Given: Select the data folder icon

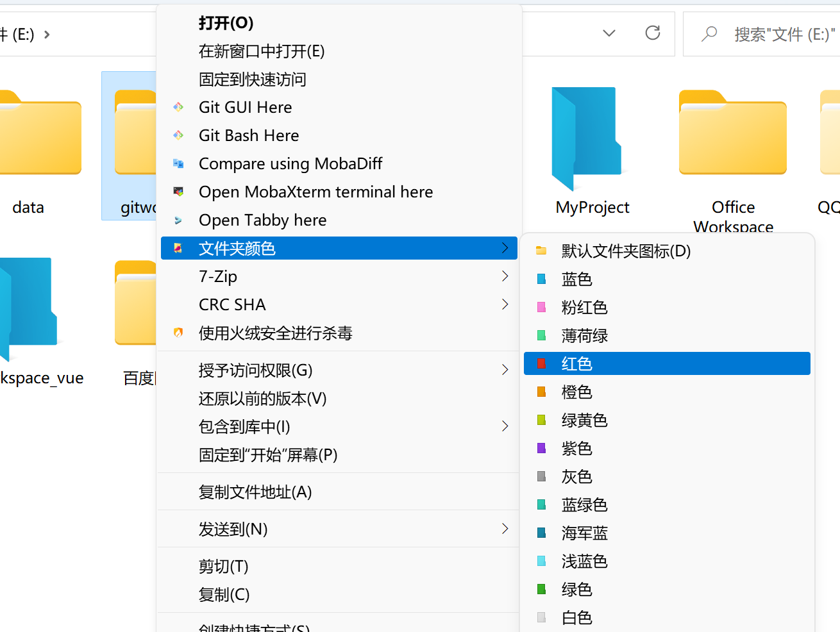Looking at the screenshot, I should click(40, 133).
